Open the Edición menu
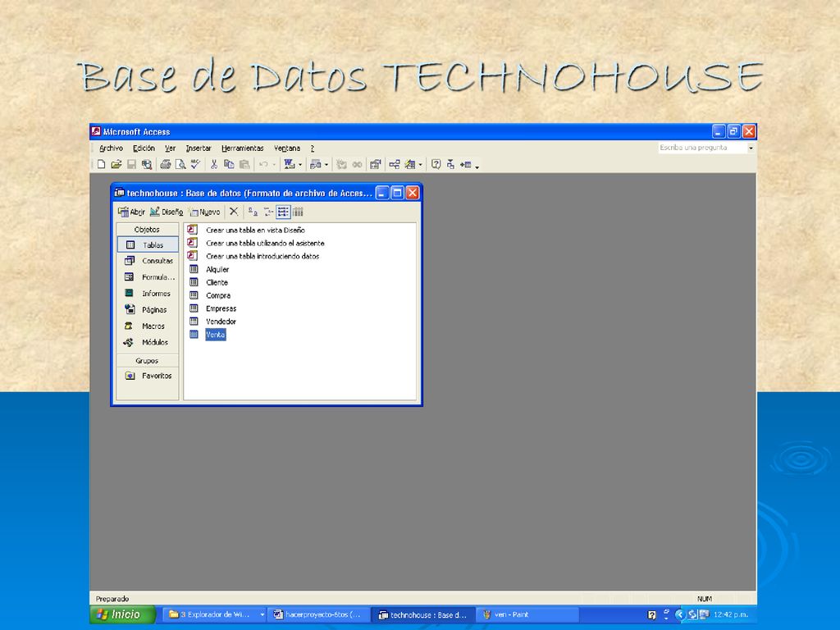The width and height of the screenshot is (840, 630). pyautogui.click(x=144, y=148)
